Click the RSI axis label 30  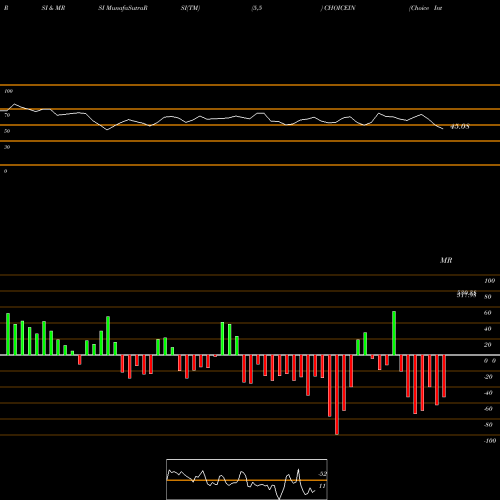click(x=7, y=147)
